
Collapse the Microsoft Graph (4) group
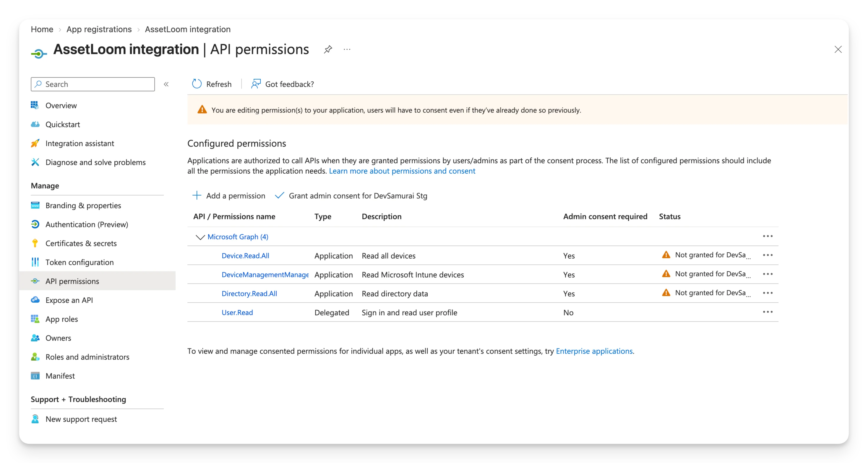coord(200,237)
